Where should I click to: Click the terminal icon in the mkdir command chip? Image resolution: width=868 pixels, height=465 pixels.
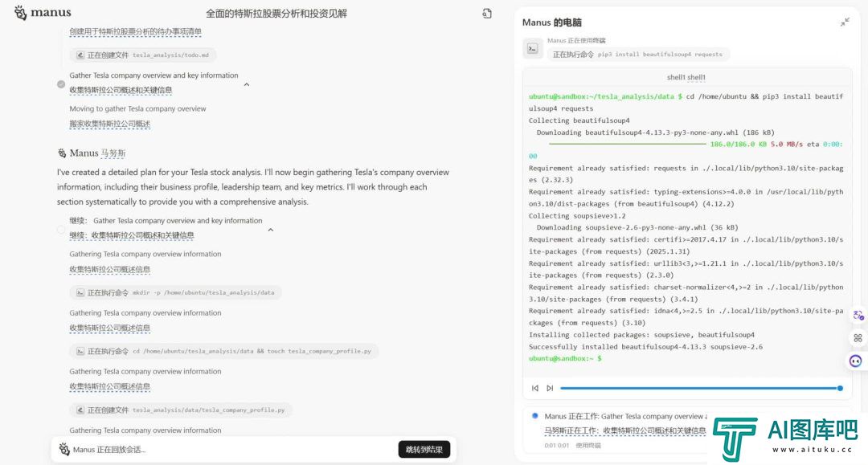[80, 292]
